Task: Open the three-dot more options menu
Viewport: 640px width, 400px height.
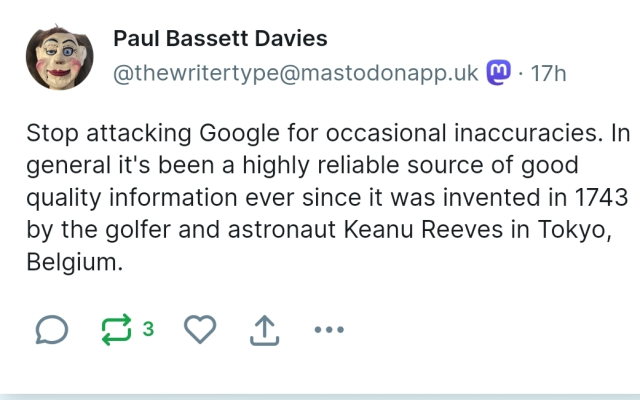Action: [x=329, y=329]
